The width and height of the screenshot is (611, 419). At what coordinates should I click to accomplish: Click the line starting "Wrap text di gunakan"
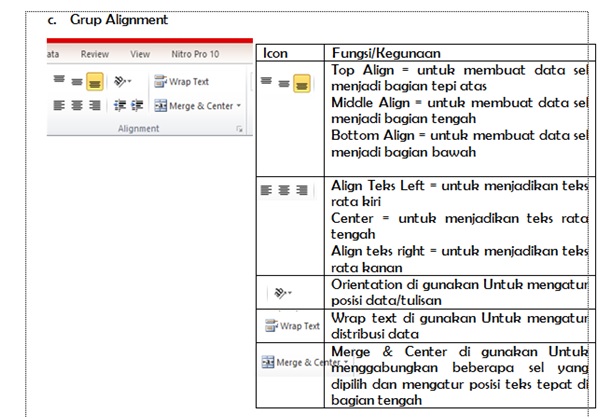[x=459, y=318]
